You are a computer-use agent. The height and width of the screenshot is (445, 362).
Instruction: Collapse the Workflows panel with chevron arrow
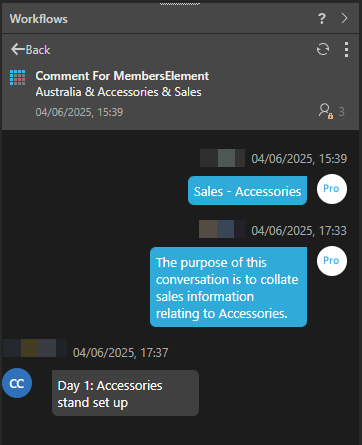click(345, 18)
